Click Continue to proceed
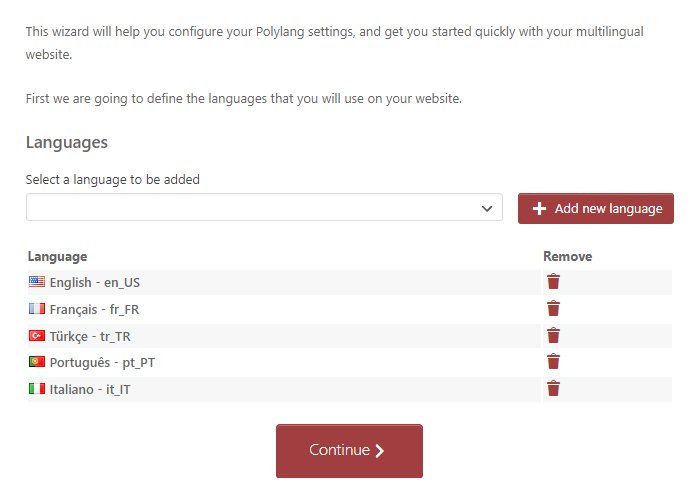The width and height of the screenshot is (700, 504). (x=349, y=451)
